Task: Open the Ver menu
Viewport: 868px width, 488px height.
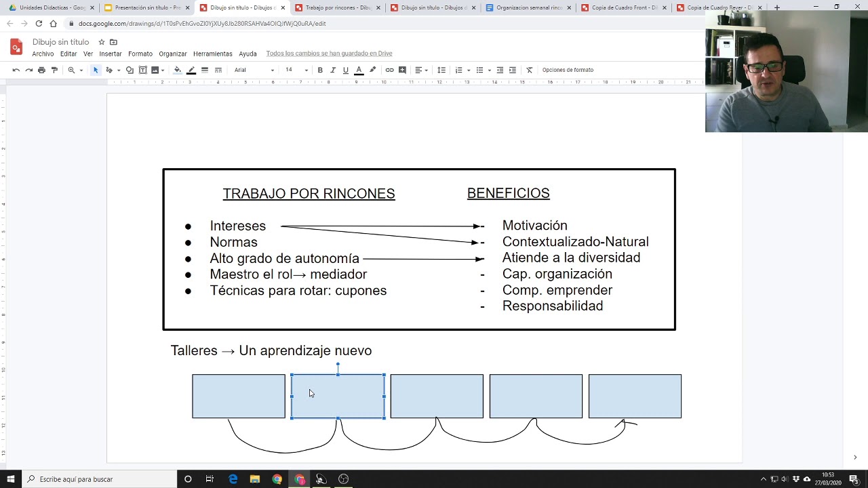Action: [88, 54]
